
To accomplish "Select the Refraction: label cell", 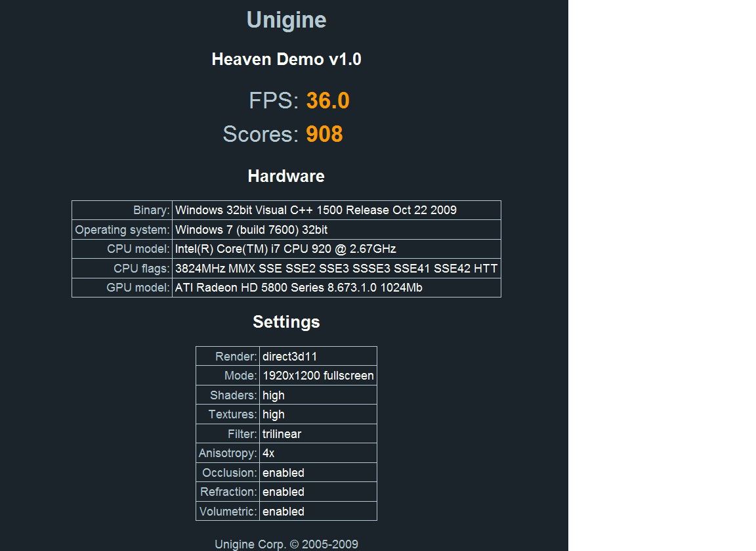I will [228, 492].
